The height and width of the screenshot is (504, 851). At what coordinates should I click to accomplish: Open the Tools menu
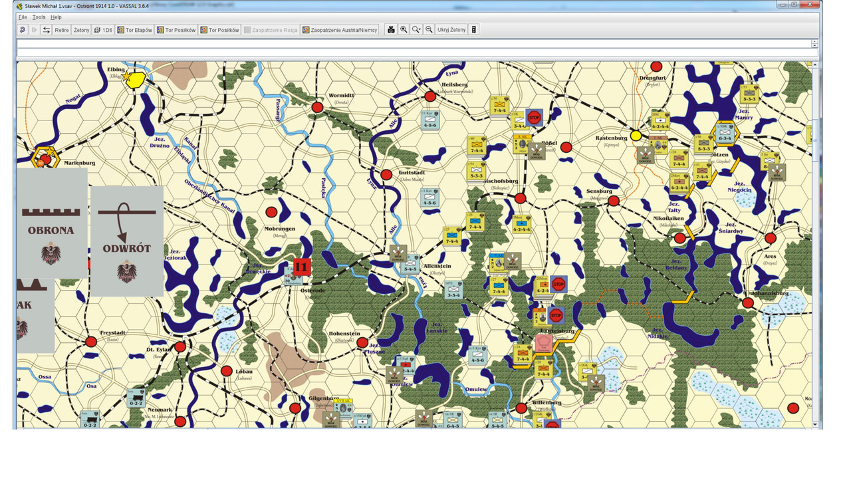39,17
